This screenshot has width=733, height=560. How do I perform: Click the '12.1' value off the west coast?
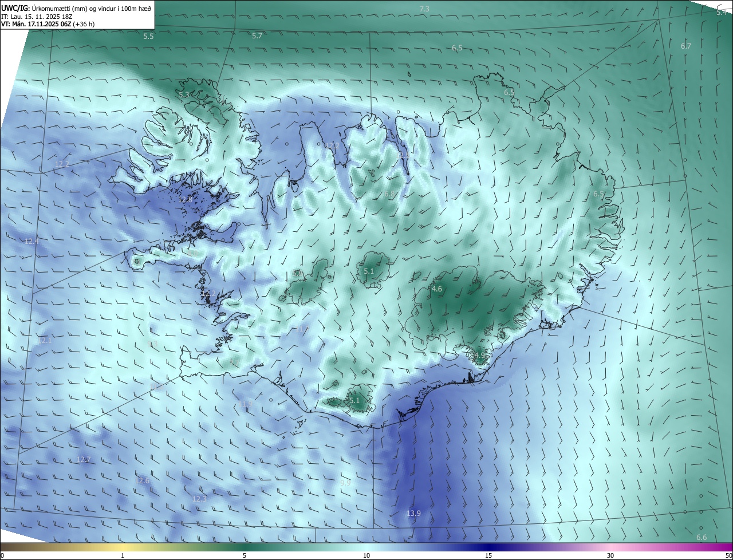click(45, 340)
